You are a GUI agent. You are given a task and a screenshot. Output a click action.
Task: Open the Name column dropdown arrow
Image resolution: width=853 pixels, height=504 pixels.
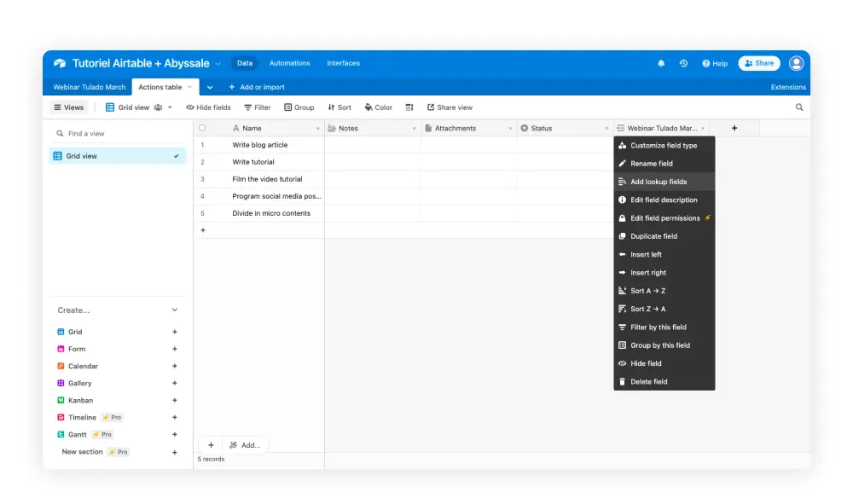(317, 129)
